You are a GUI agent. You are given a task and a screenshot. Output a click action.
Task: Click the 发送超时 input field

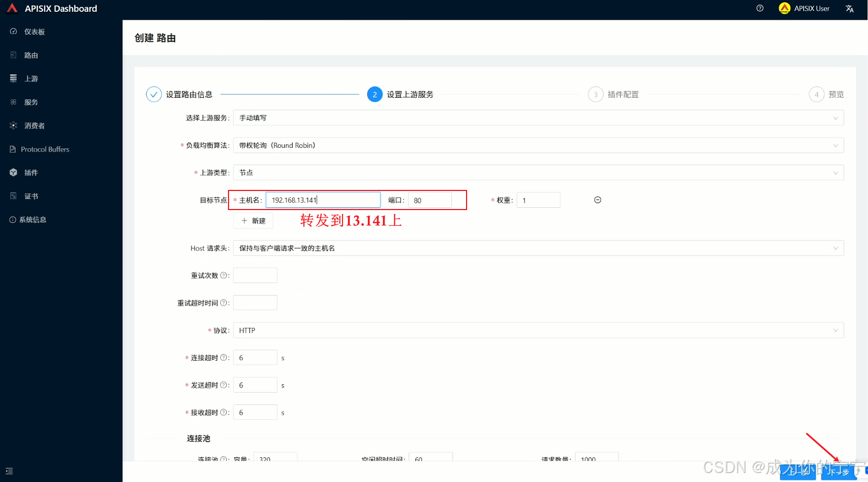pos(255,385)
